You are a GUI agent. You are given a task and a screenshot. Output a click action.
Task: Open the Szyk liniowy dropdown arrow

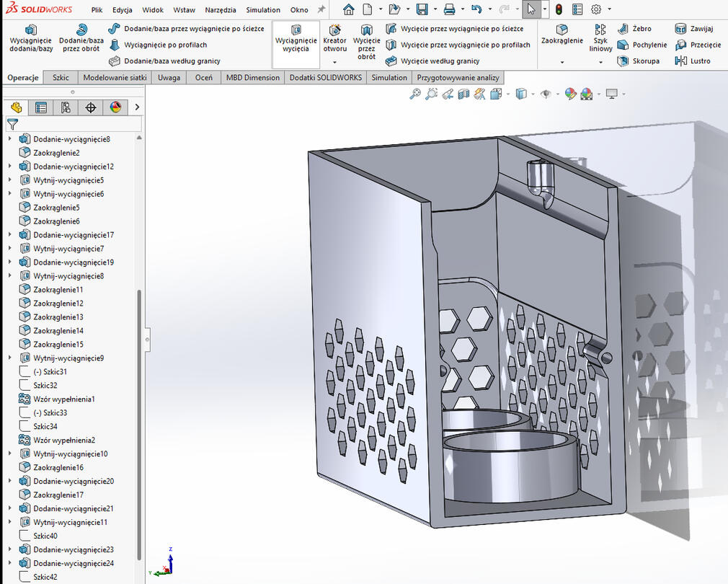pyautogui.click(x=600, y=63)
